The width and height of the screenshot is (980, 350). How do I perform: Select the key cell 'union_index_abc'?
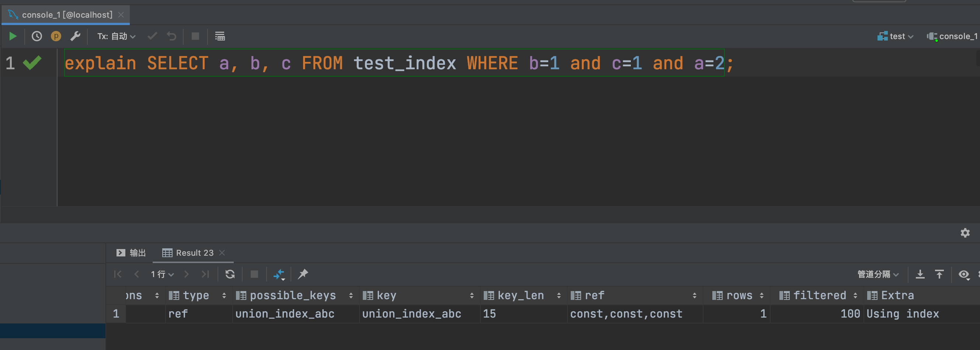[x=419, y=314]
